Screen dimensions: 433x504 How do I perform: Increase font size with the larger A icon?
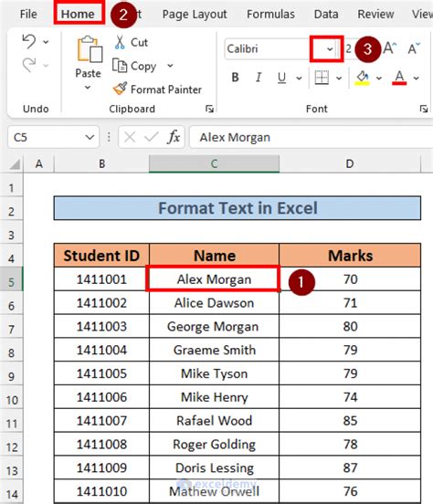[x=389, y=48]
